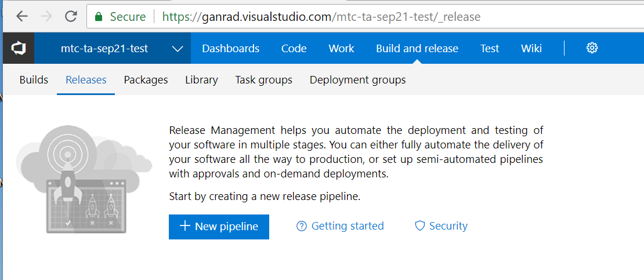
Task: Click the New pipeline button
Action: tap(219, 227)
